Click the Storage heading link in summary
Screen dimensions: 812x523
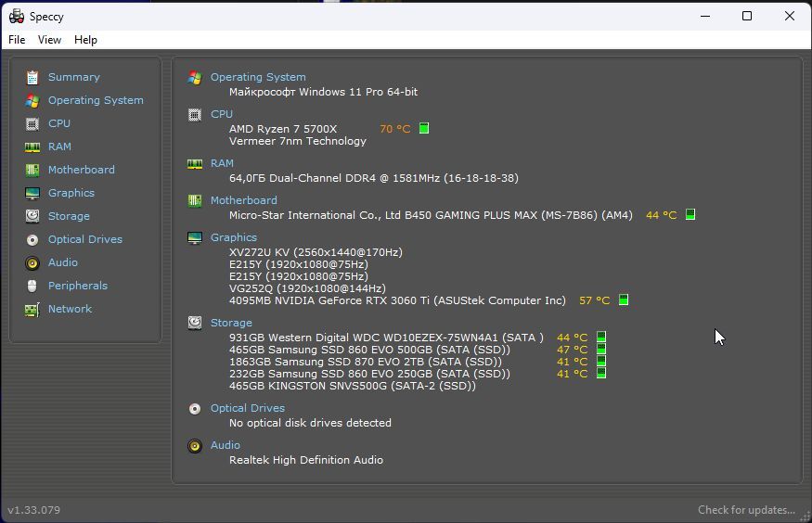(231, 323)
